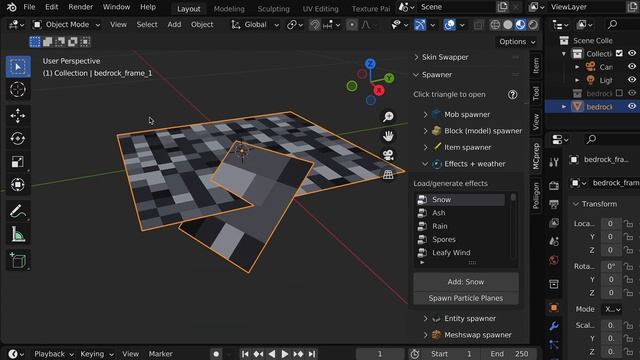The width and height of the screenshot is (640, 360).
Task: Open the Render properties tab icon
Action: pyautogui.click(x=554, y=186)
